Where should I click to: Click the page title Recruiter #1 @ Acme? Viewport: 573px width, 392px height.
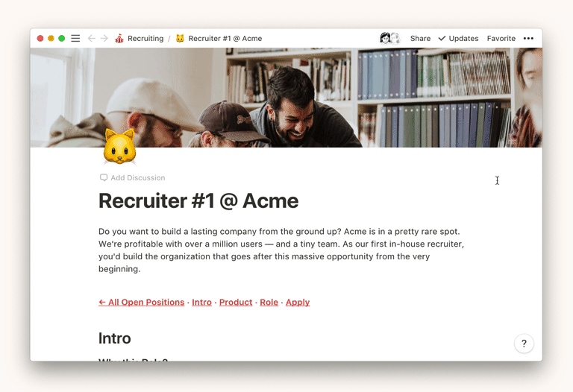pos(198,200)
